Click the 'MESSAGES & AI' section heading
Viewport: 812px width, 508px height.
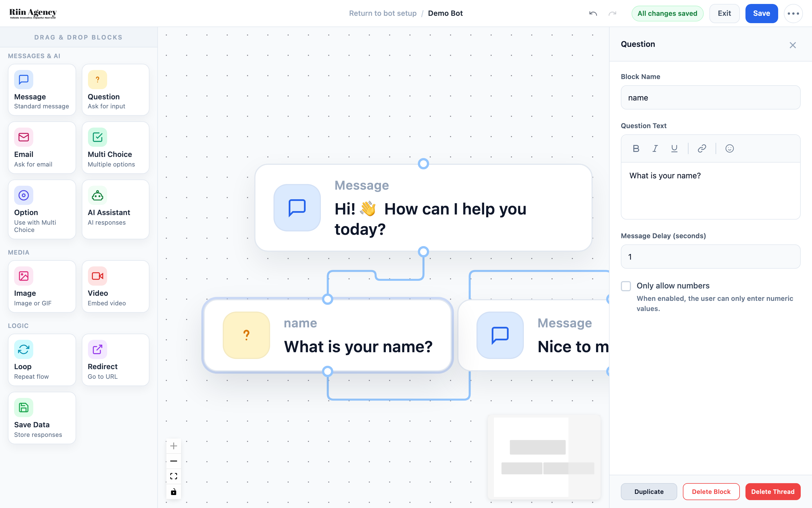pyautogui.click(x=34, y=56)
